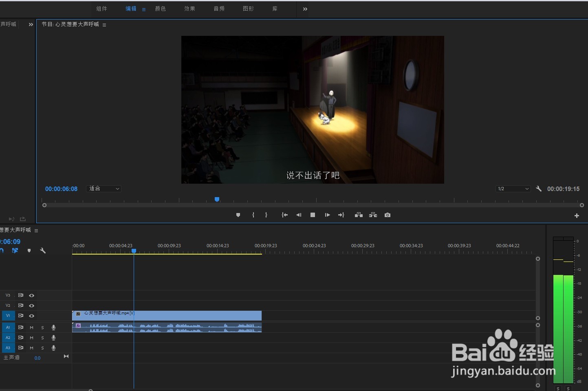This screenshot has width=588, height=391.
Task: Switch to 图形 workspace
Action: (x=249, y=9)
